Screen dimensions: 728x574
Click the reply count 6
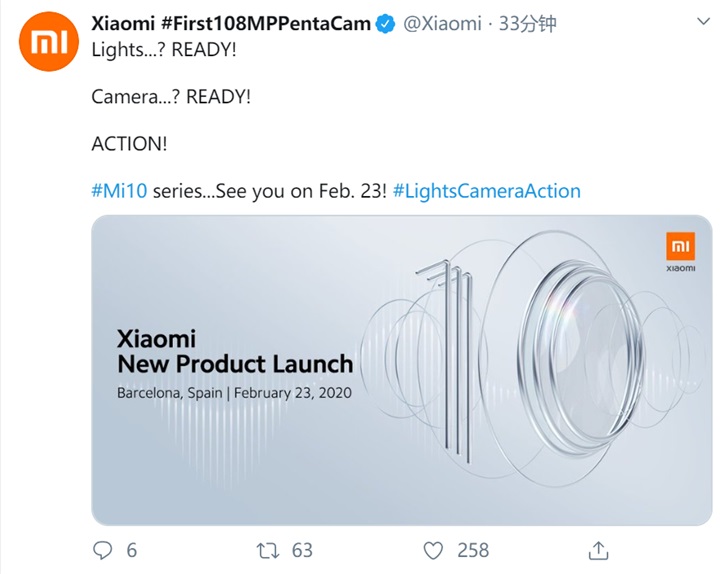coord(132,550)
